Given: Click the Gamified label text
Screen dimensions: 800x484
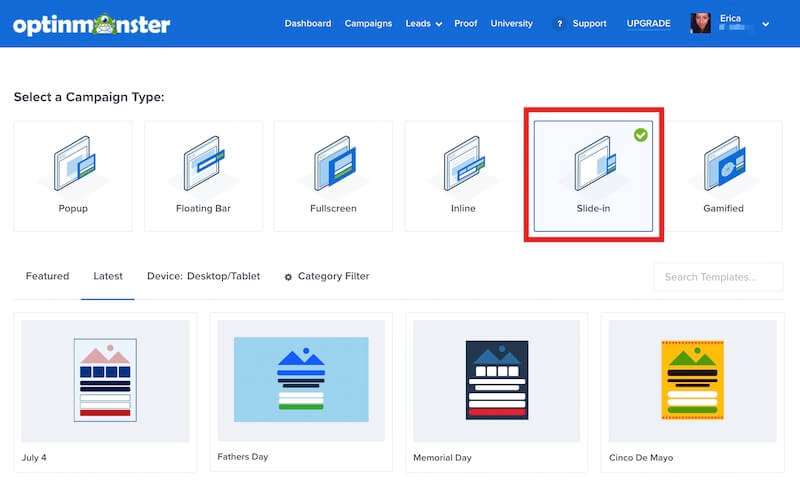Looking at the screenshot, I should pos(723,208).
